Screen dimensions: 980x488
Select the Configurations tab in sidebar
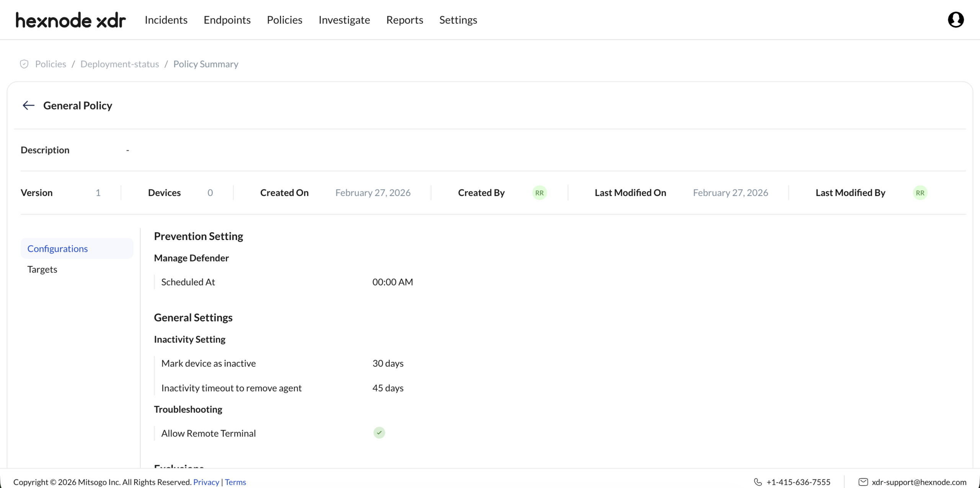coord(77,248)
